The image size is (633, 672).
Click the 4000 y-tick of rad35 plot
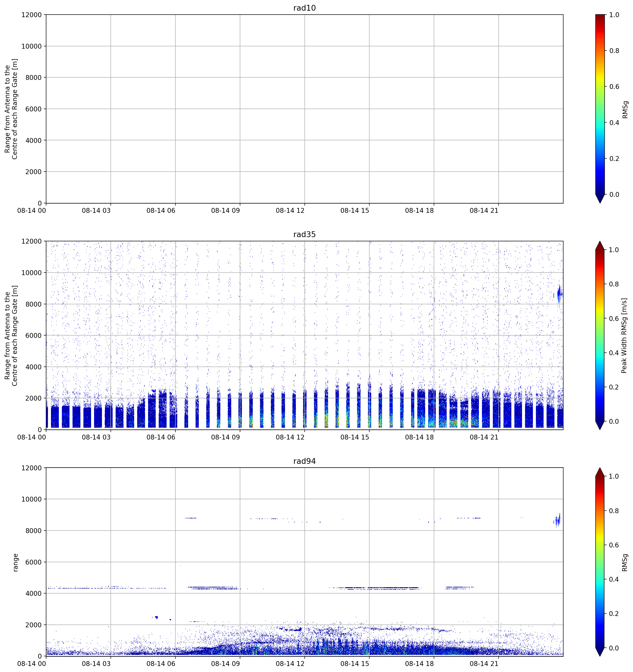point(33,367)
